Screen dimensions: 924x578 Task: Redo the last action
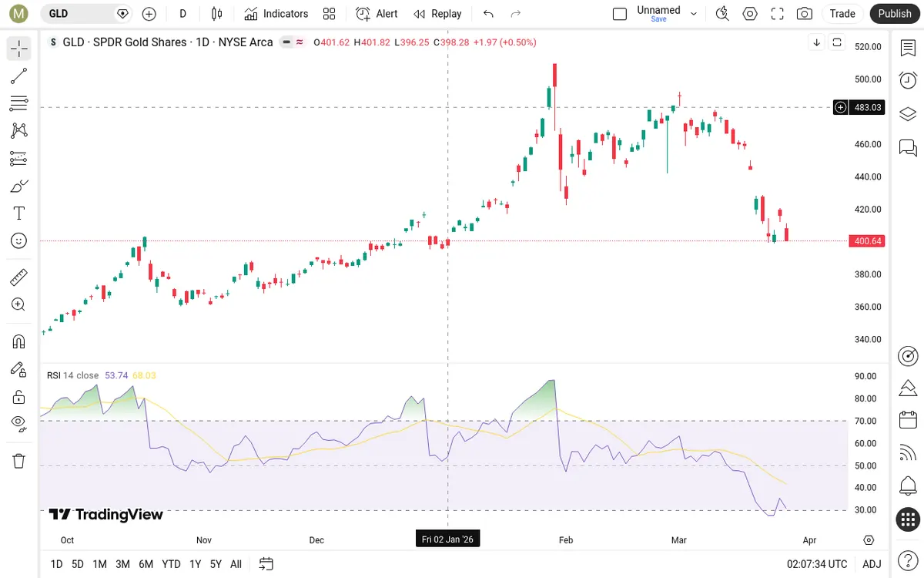coord(516,14)
